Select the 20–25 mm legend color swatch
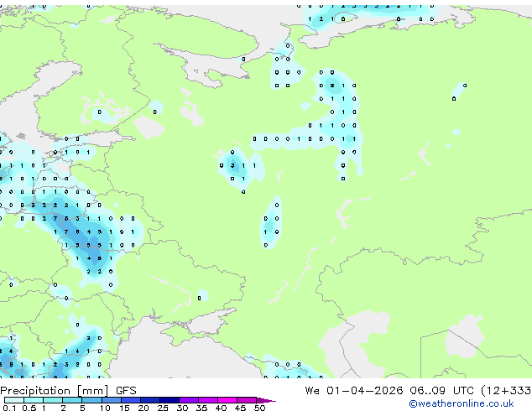This screenshot has height=411, width=532. (x=149, y=400)
